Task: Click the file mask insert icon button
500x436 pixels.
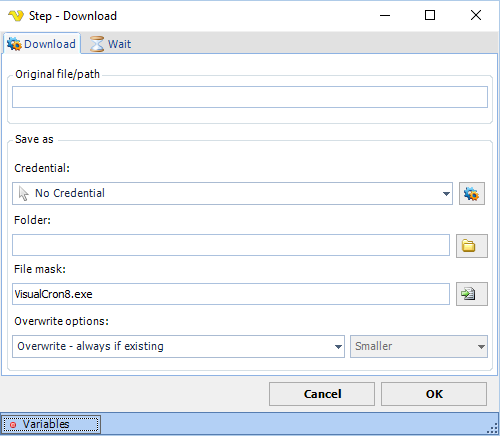Action: pos(472,294)
